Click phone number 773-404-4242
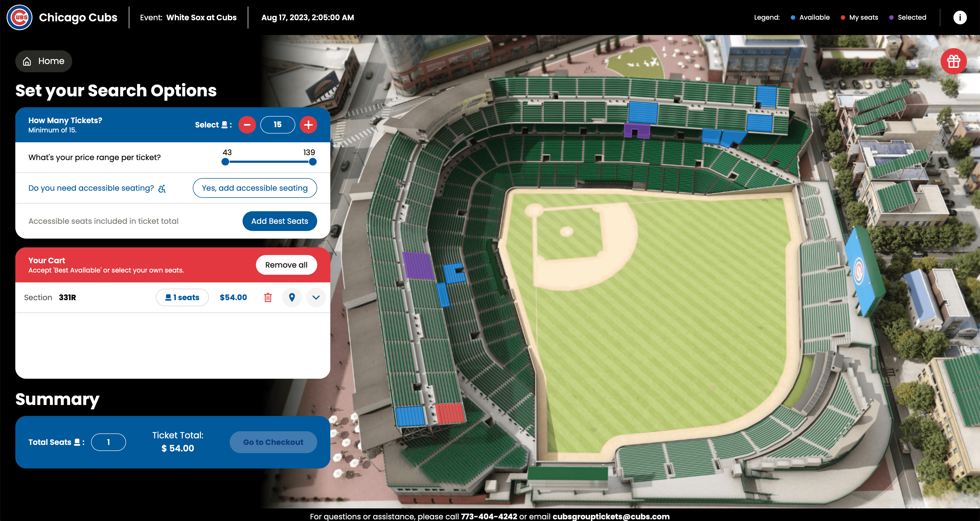 pos(489,516)
